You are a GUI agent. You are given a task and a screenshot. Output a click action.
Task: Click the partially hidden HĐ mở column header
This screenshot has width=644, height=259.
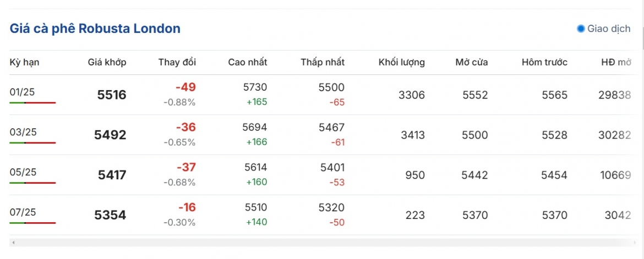tap(616, 62)
